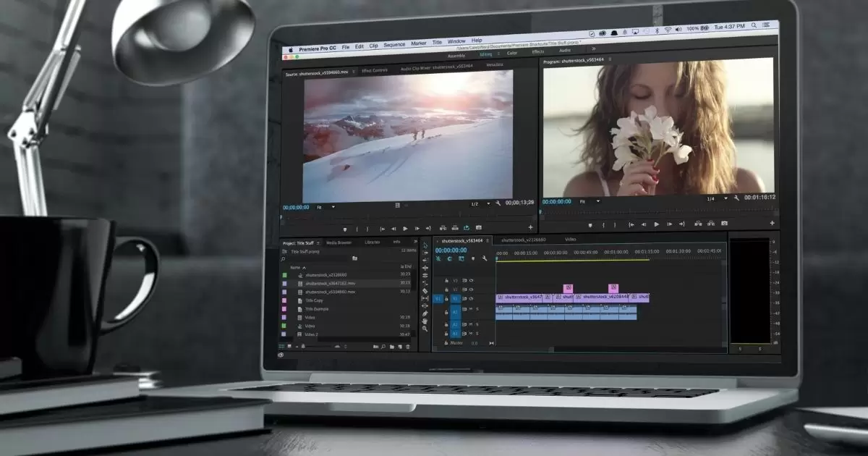Expand the workspace overflow chevron
Screen dimensions: 868x456
click(x=594, y=49)
